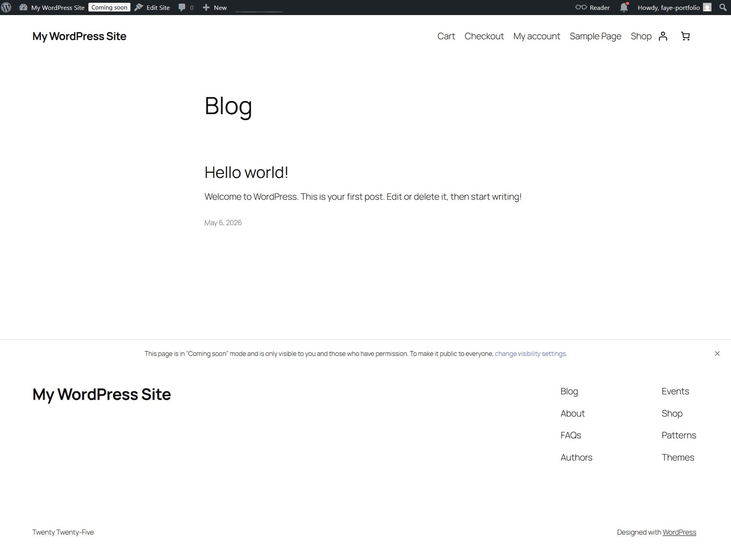Image resolution: width=731 pixels, height=560 pixels.
Task: Open footer site title link
Action: pos(101,394)
